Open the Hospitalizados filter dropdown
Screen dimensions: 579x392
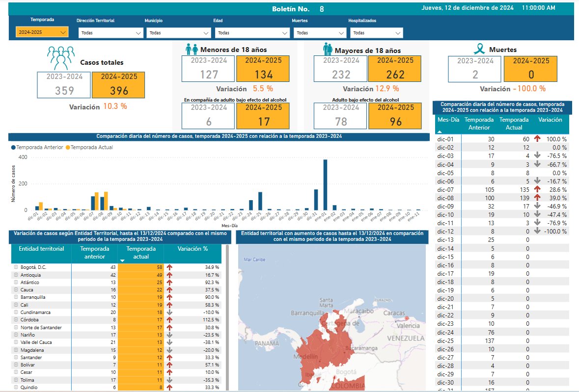click(x=377, y=33)
